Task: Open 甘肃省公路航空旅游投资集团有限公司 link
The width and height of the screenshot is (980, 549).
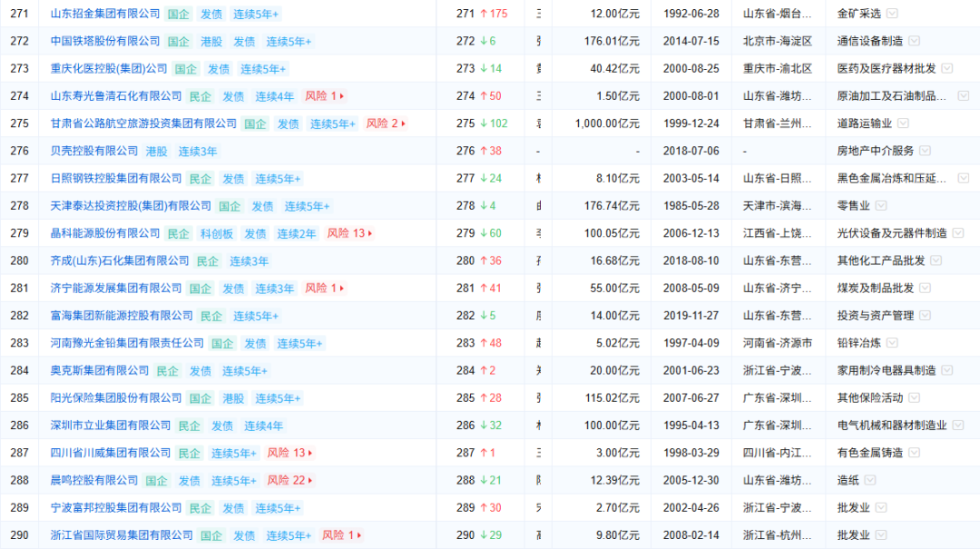Action: (143, 123)
